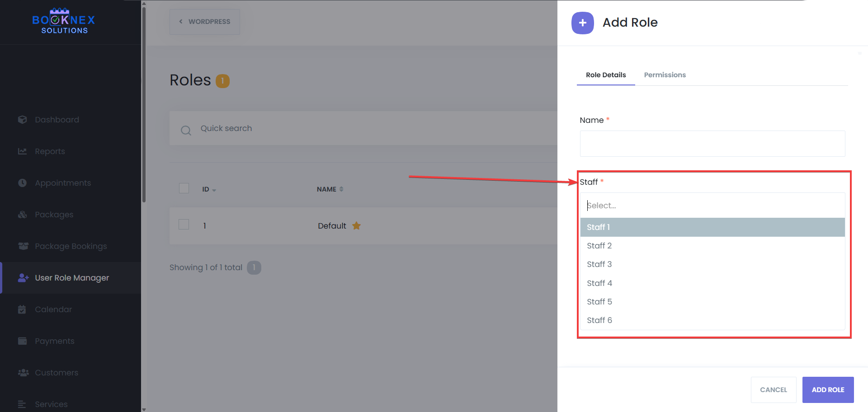Screen dimensions: 868x412
Task: Select the Packages icon in sidebar
Action: 22,215
